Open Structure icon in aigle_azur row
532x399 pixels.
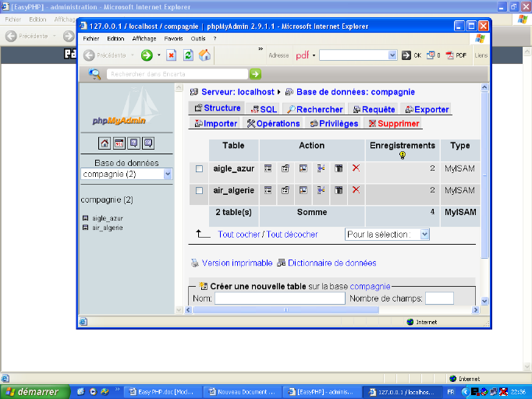click(x=286, y=168)
